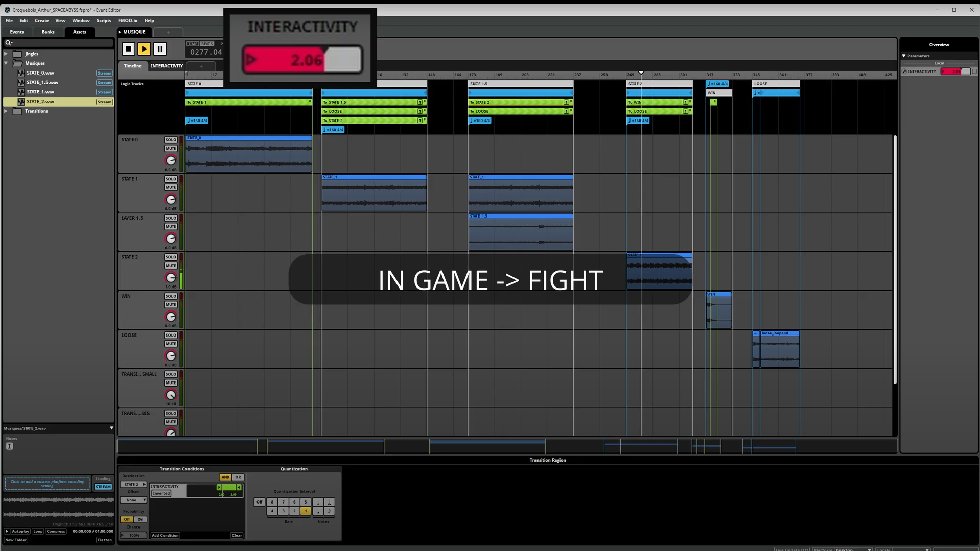Open the Scripts menu

pyautogui.click(x=104, y=21)
